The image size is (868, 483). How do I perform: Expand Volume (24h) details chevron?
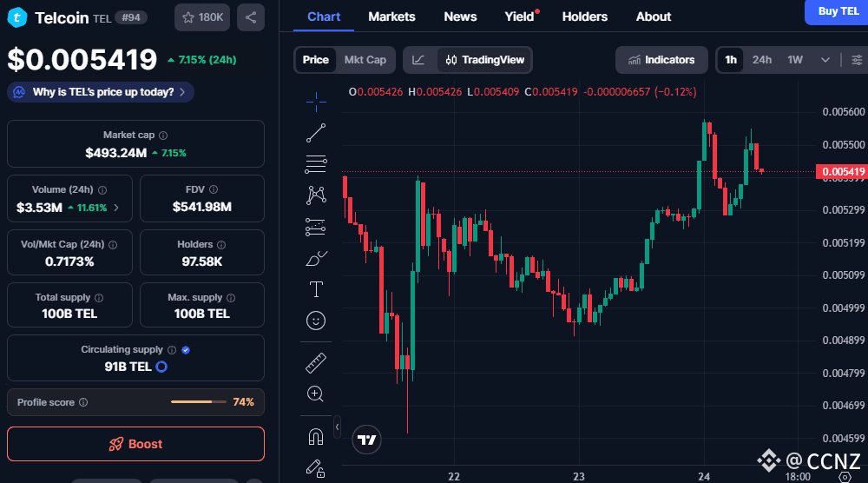(116, 208)
